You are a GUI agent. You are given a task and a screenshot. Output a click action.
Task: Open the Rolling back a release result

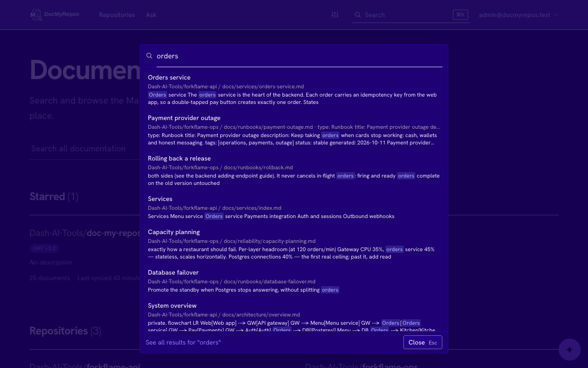tap(294, 171)
